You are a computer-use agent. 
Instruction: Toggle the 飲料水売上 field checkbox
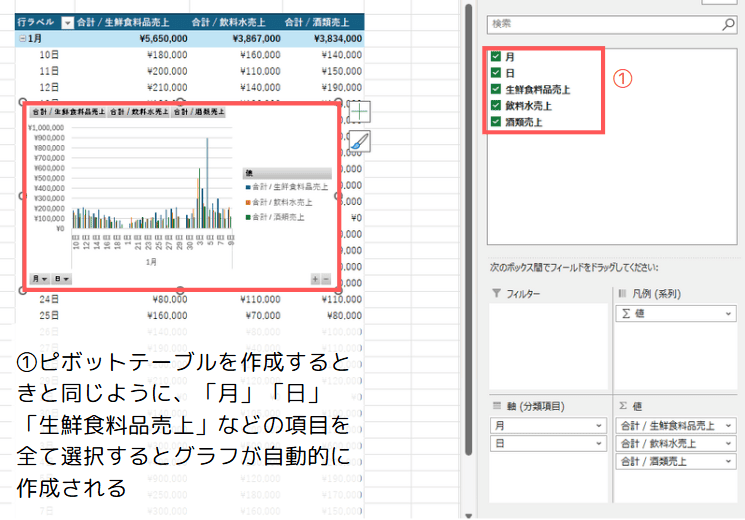tap(496, 105)
